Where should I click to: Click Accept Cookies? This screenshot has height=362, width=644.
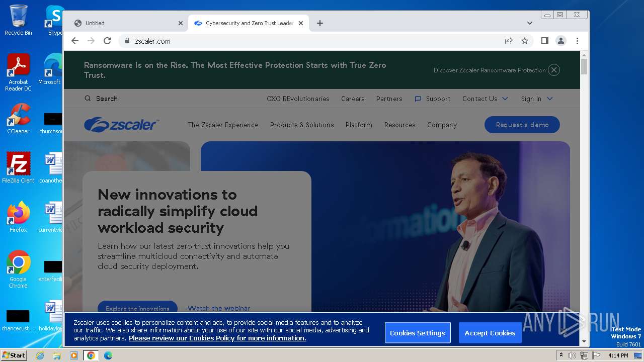coord(490,333)
